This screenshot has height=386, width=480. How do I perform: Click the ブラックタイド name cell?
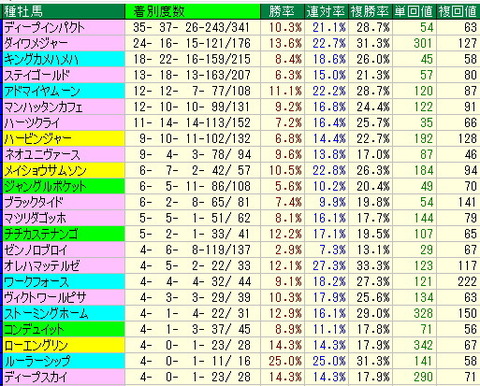64,202
